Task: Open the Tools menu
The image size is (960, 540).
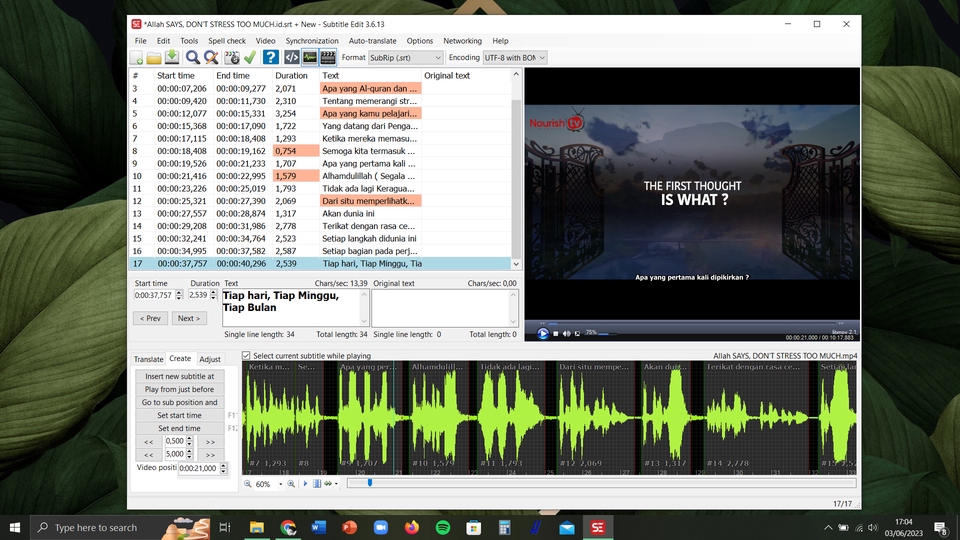Action: pos(189,41)
